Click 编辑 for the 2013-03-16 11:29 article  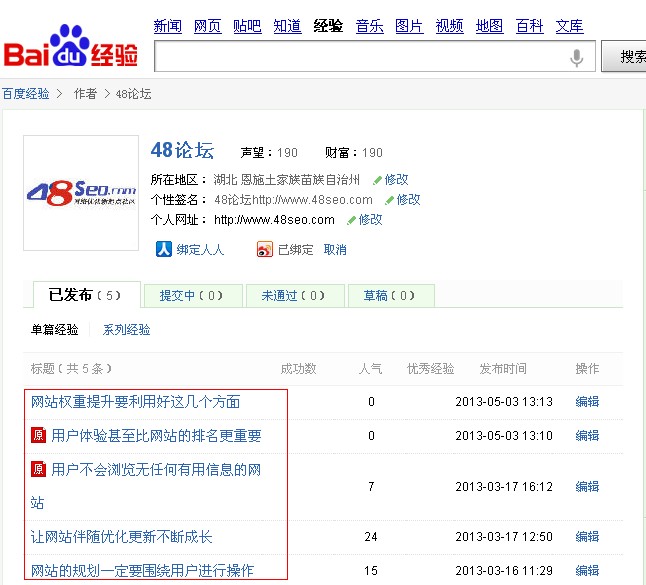pyautogui.click(x=587, y=571)
